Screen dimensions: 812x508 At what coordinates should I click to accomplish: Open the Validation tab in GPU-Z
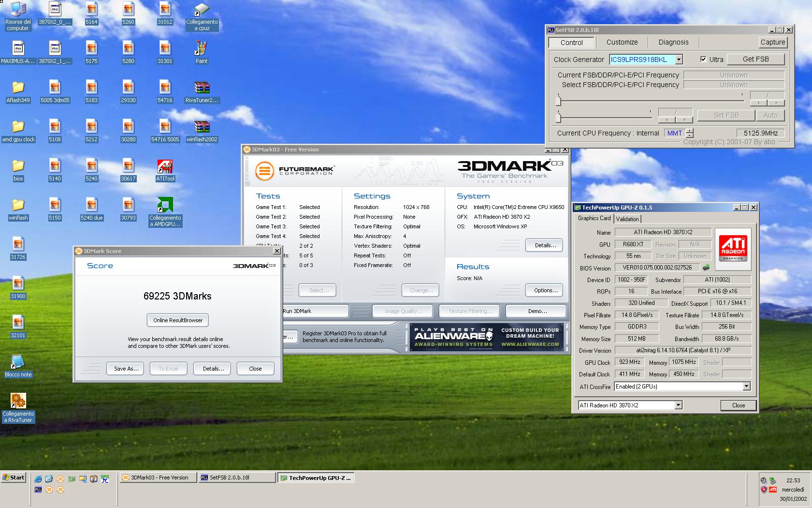[627, 219]
